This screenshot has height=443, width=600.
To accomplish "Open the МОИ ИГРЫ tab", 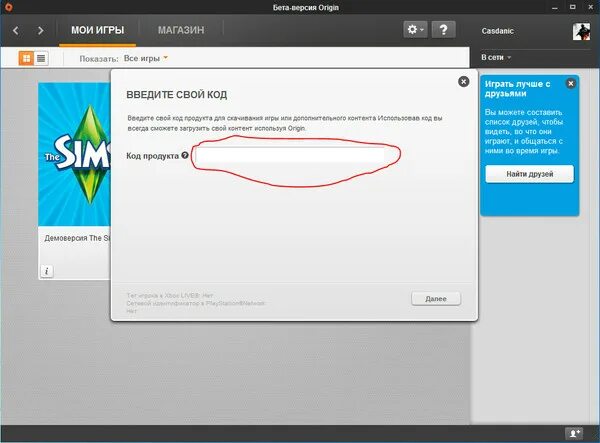I will (x=98, y=30).
